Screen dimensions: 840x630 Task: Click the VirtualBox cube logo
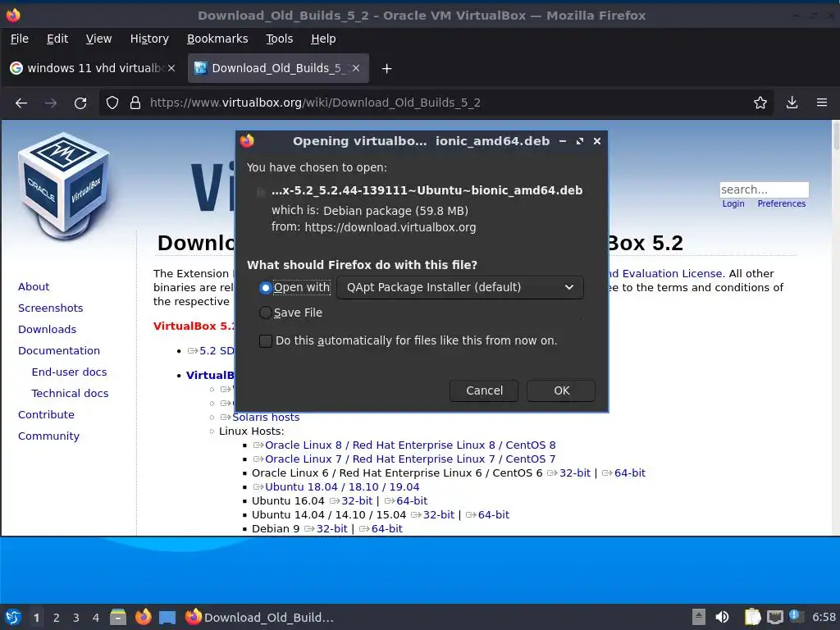(64, 185)
